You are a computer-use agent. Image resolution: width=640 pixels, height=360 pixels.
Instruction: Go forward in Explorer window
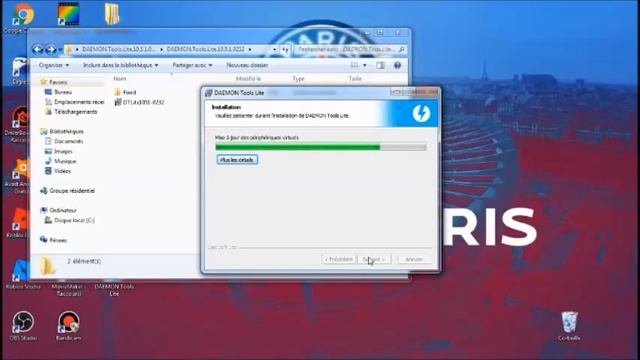51,49
